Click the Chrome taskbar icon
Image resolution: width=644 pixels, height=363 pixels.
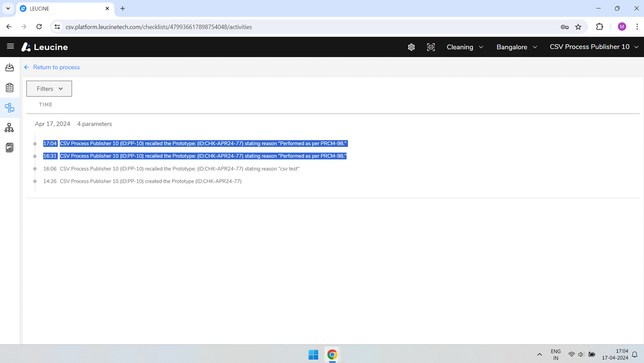pyautogui.click(x=332, y=354)
